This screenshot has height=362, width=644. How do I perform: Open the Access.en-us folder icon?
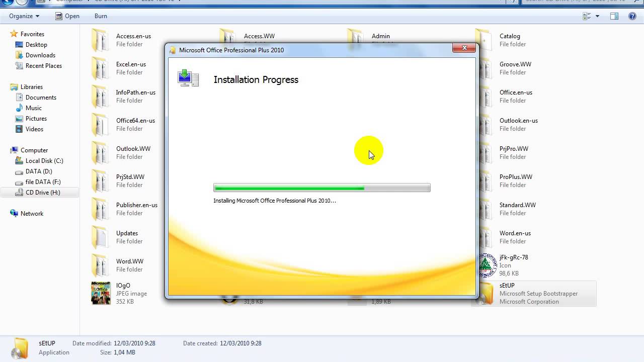pos(100,40)
